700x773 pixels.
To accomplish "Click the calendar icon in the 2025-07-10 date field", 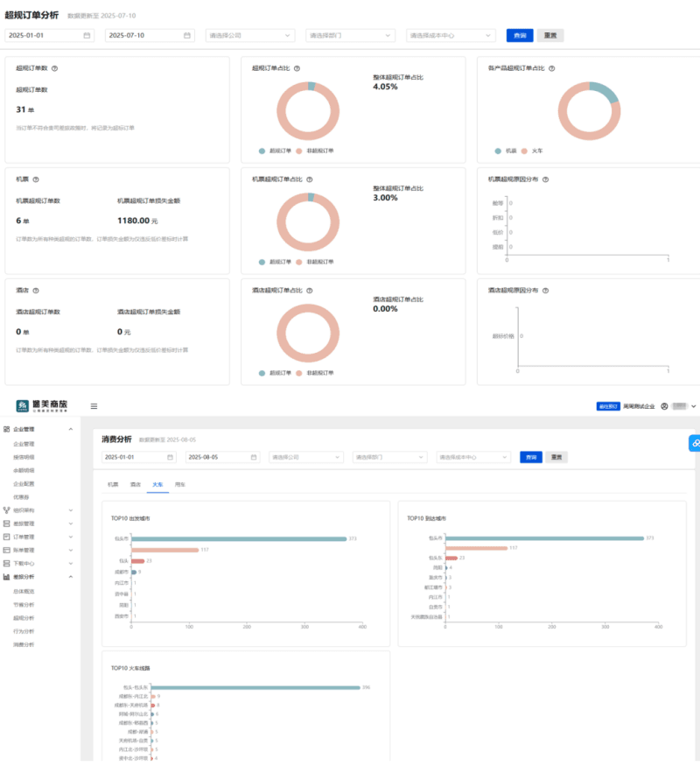I will point(187,36).
